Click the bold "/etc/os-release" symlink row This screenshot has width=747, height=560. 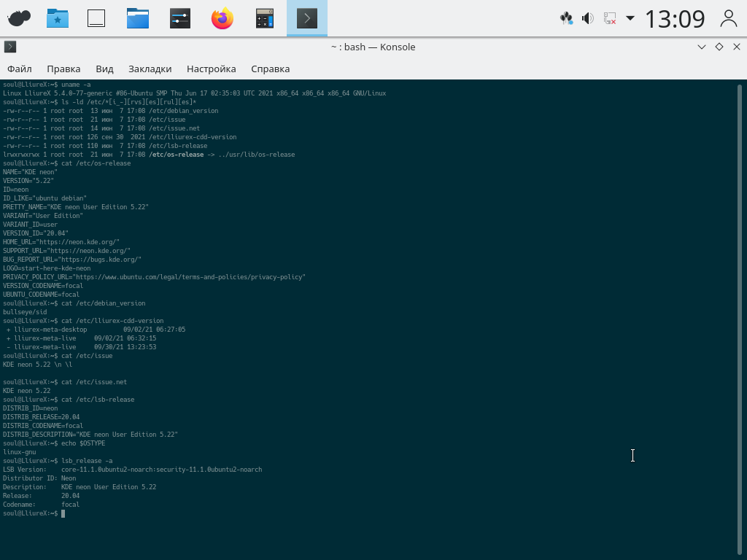click(149, 155)
